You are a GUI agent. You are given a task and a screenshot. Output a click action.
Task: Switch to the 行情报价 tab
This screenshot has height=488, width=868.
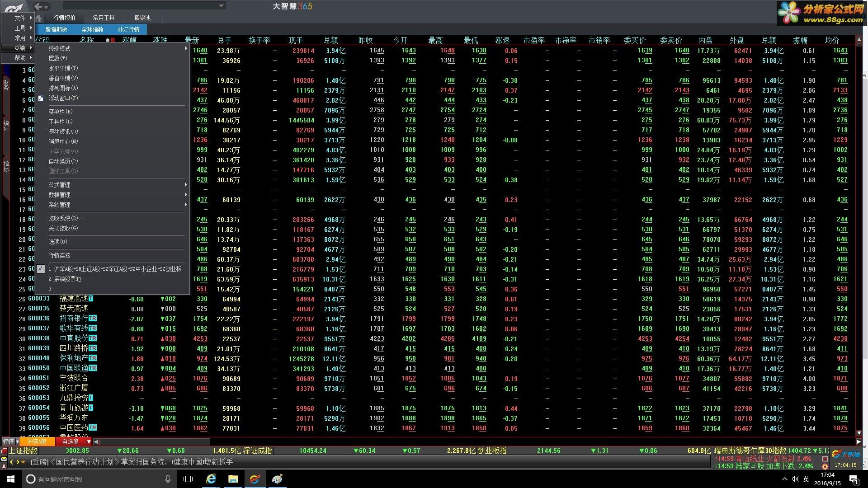click(65, 18)
